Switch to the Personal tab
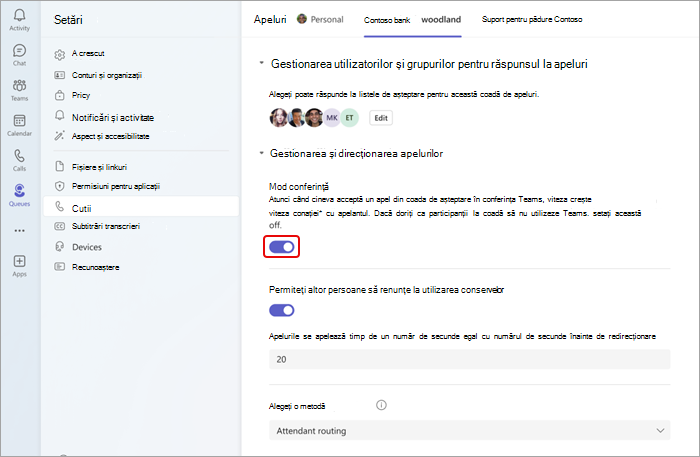 click(x=321, y=19)
